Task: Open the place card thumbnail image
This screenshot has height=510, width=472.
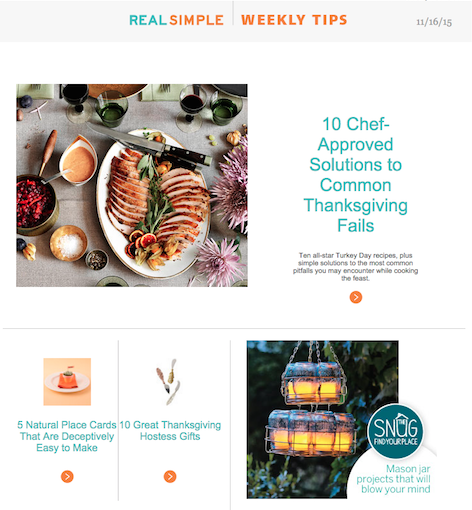Action: tap(67, 382)
